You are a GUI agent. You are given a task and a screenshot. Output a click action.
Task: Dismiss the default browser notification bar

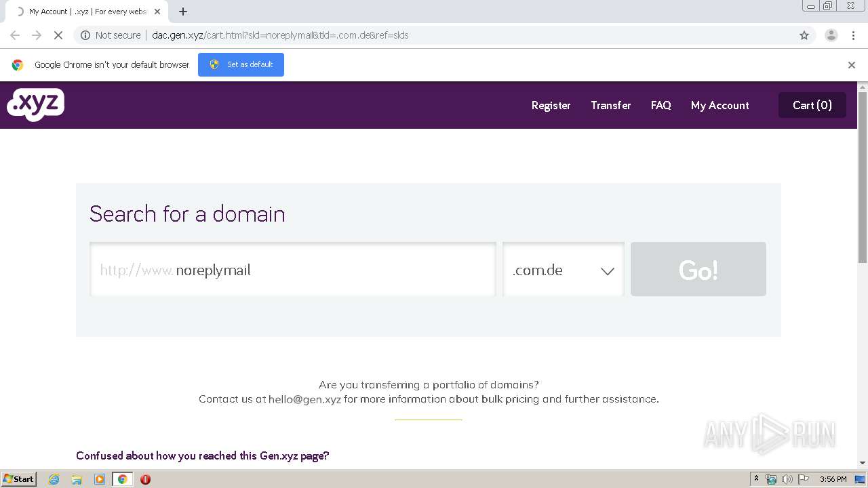click(851, 65)
